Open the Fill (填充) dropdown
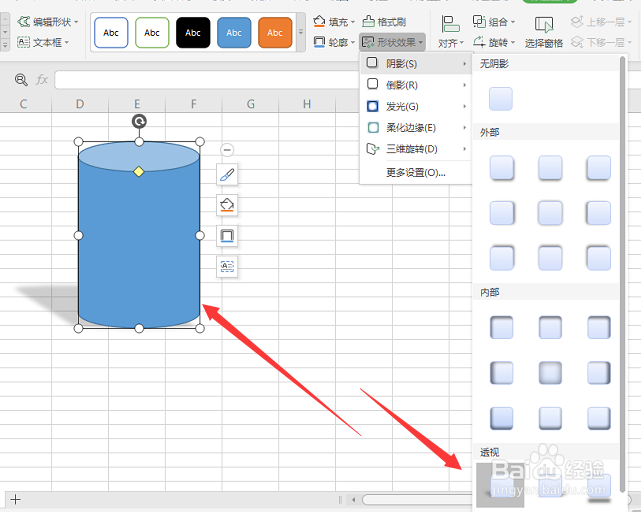641x512 pixels. (334, 21)
